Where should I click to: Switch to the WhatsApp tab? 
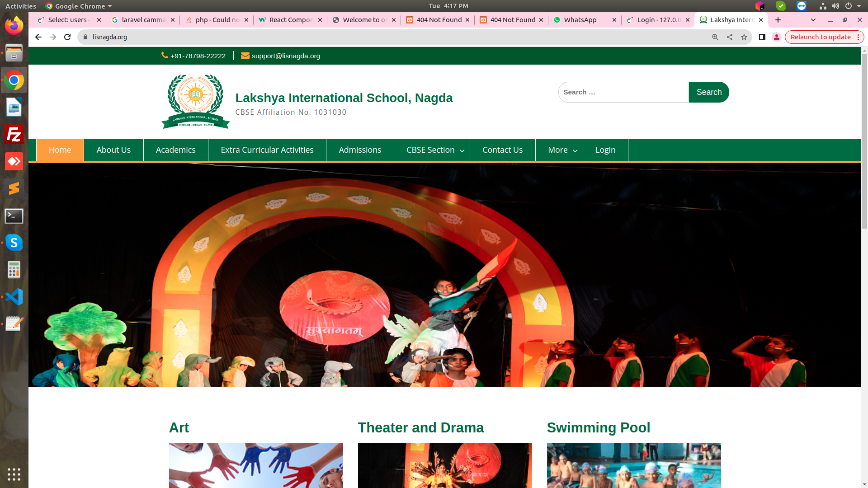pos(580,20)
